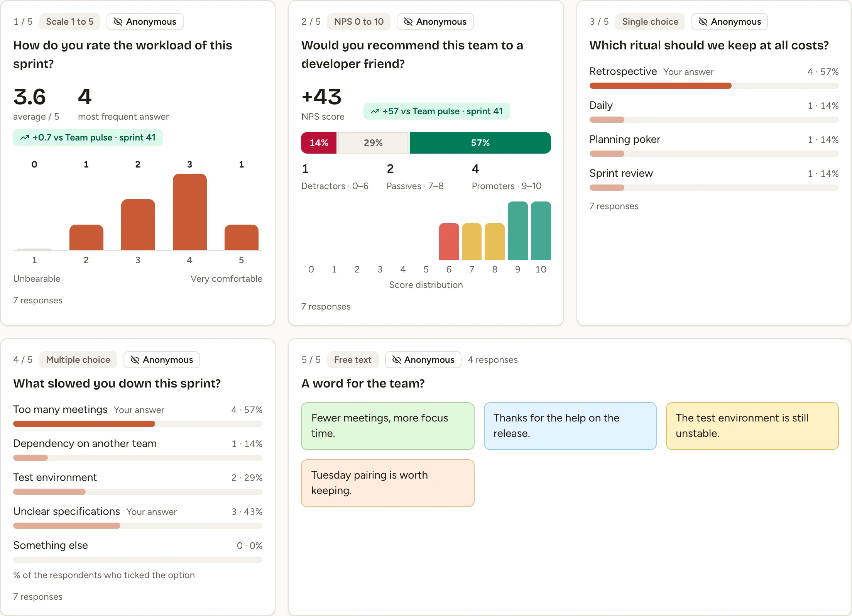Open the 'The test environment is still unstable.' note
Image resolution: width=852 pixels, height=616 pixels.
(x=752, y=426)
